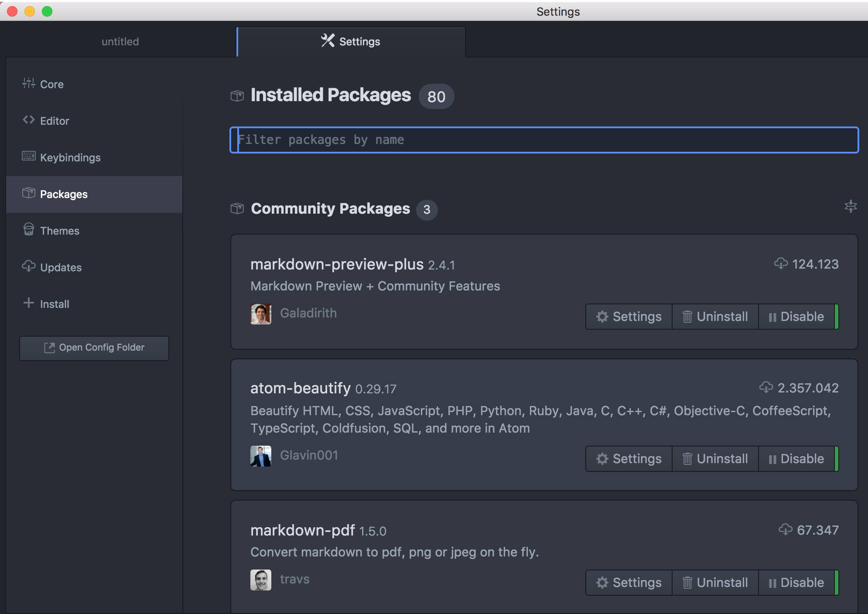
Task: Open the Core settings section
Action: click(x=94, y=84)
